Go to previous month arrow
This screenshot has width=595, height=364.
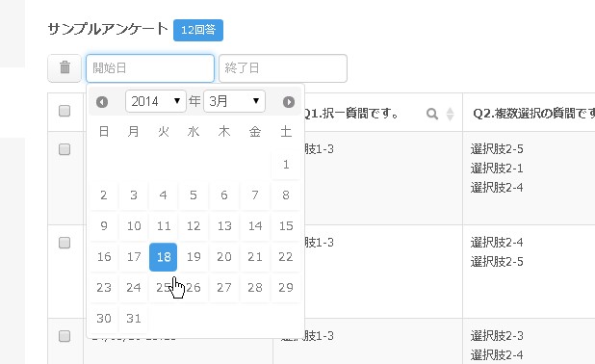click(102, 102)
